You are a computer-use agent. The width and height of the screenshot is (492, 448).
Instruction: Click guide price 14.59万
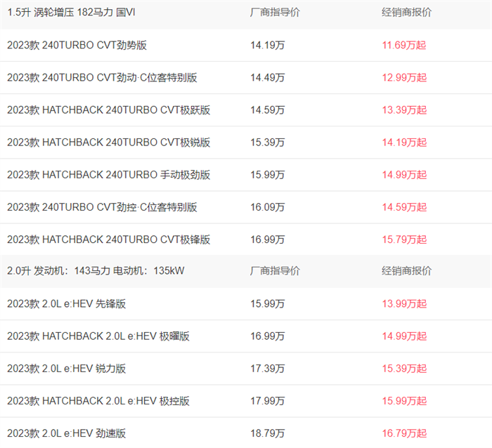(x=267, y=110)
